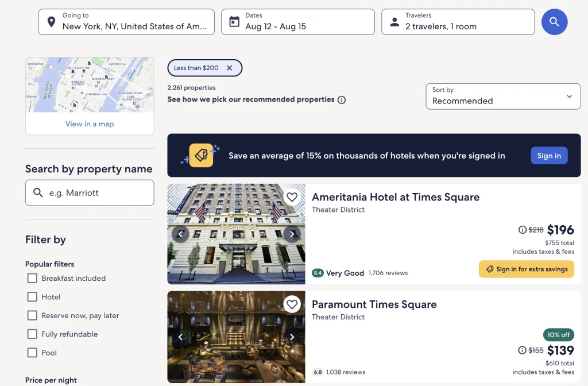The height and width of the screenshot is (386, 588).
Task: Click $610 total text
Action: click(x=559, y=363)
